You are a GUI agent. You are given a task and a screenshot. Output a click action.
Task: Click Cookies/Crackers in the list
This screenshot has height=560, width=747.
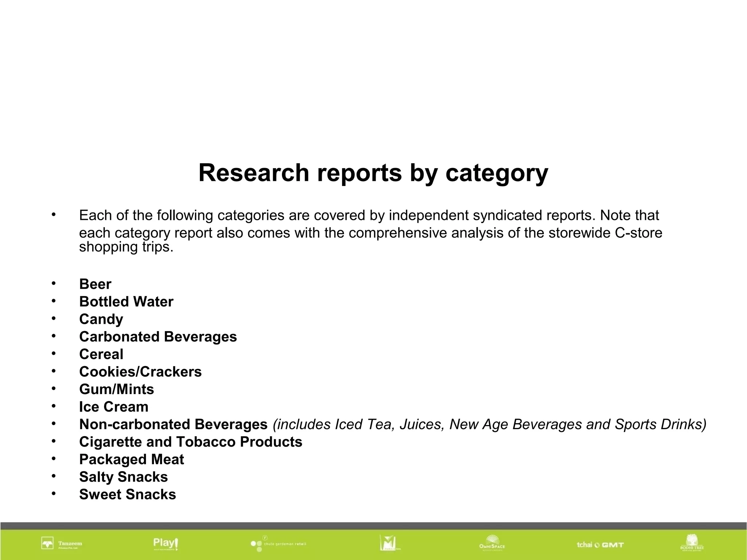point(140,372)
